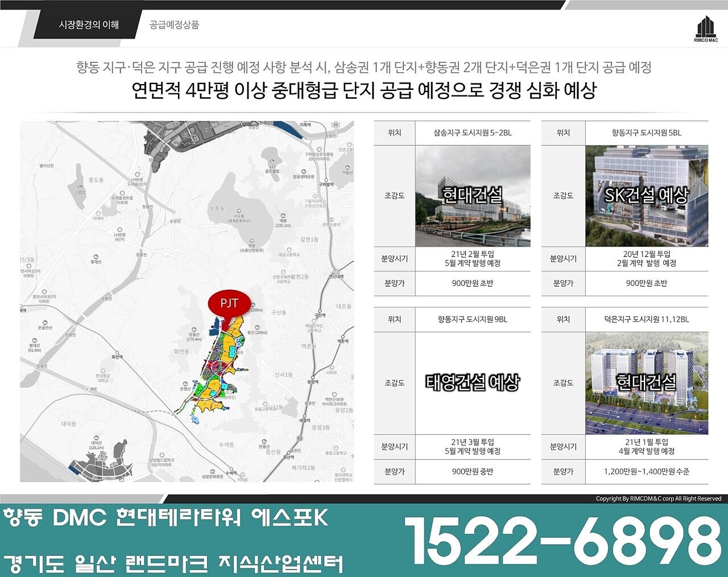Click the 20년 12월 투입 schedule cell
The width and height of the screenshot is (728, 577).
point(647,259)
